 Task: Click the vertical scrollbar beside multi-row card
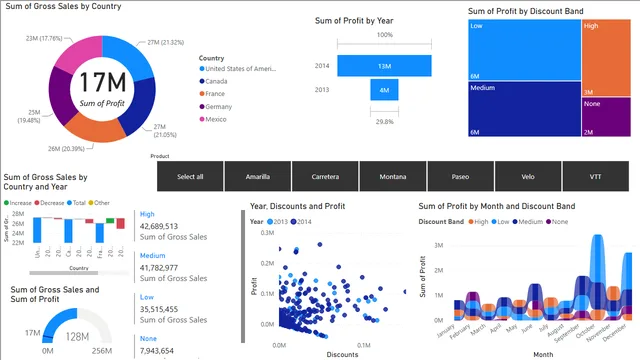pos(243,276)
